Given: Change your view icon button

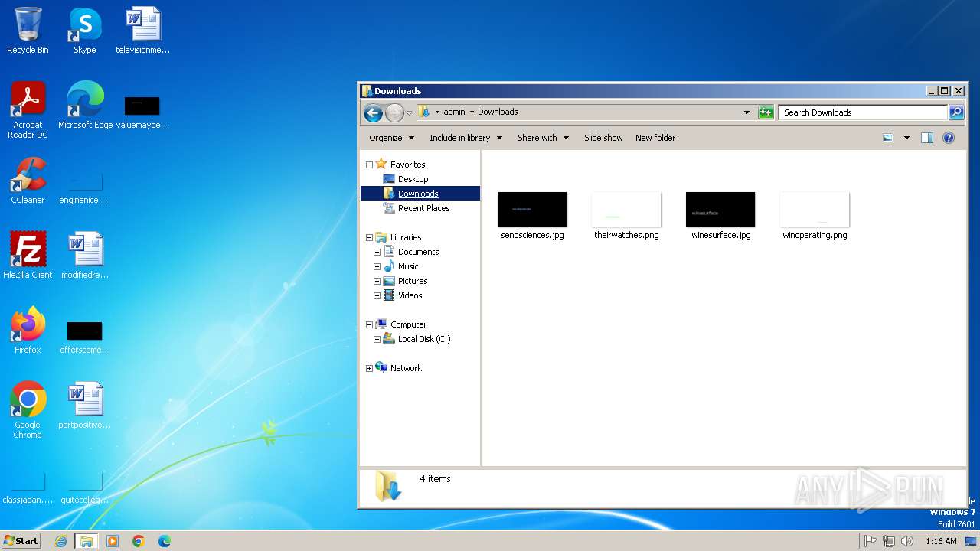Looking at the screenshot, I should pos(888,138).
